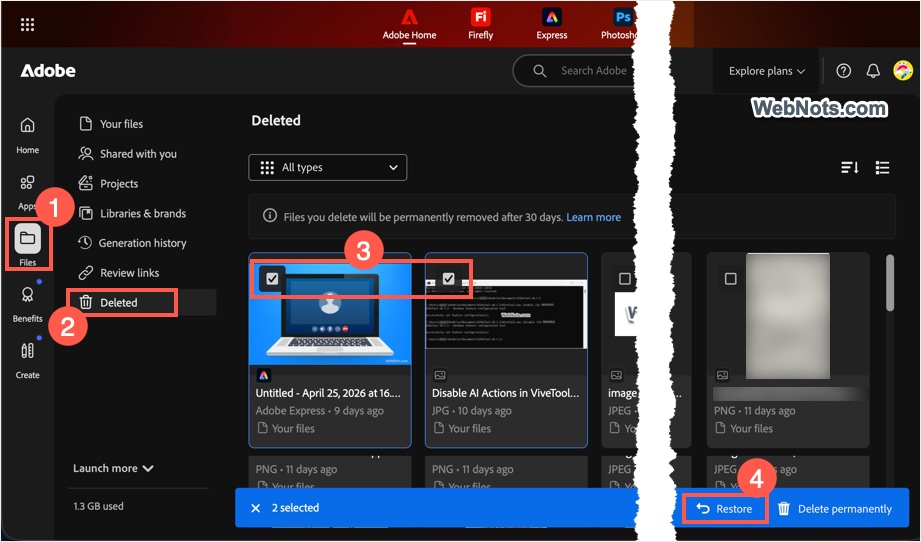Click the sort order icon
This screenshot has height=542, width=921.
coord(849,168)
